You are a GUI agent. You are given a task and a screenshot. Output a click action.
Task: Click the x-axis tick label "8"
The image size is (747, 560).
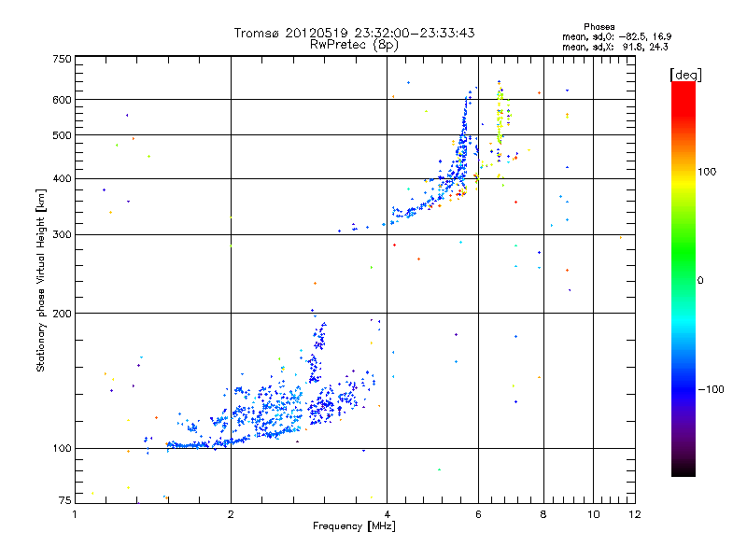(x=543, y=514)
